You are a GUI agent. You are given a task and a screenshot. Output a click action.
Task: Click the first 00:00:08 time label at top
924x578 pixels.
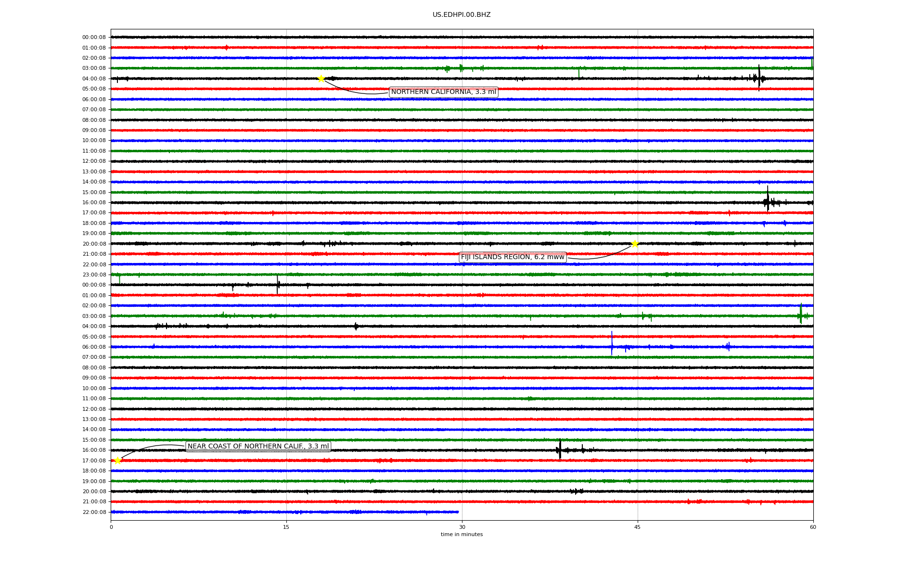(94, 37)
